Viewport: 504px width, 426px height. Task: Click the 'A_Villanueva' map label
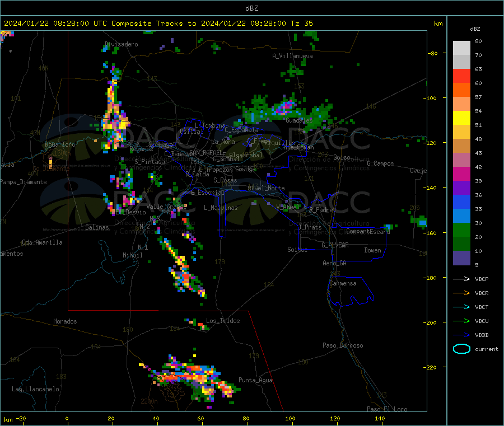pos(292,56)
